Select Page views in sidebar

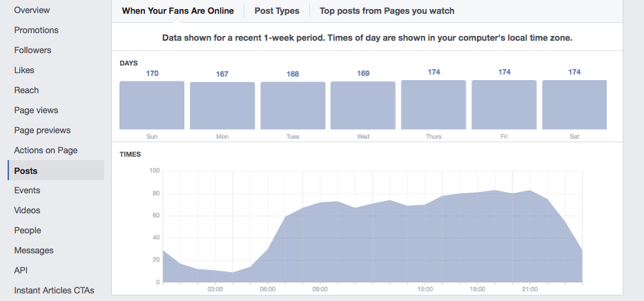click(x=36, y=110)
